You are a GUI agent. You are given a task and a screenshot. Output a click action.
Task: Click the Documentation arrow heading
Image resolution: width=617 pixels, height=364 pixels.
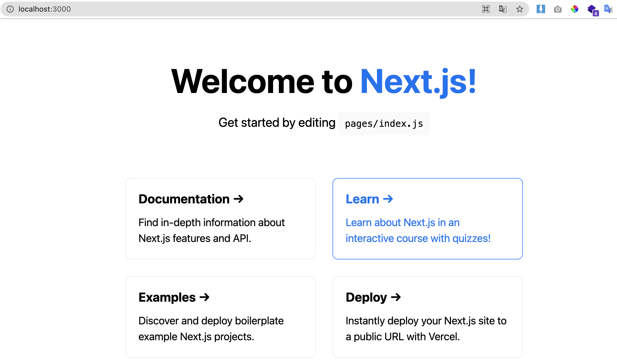pos(191,199)
